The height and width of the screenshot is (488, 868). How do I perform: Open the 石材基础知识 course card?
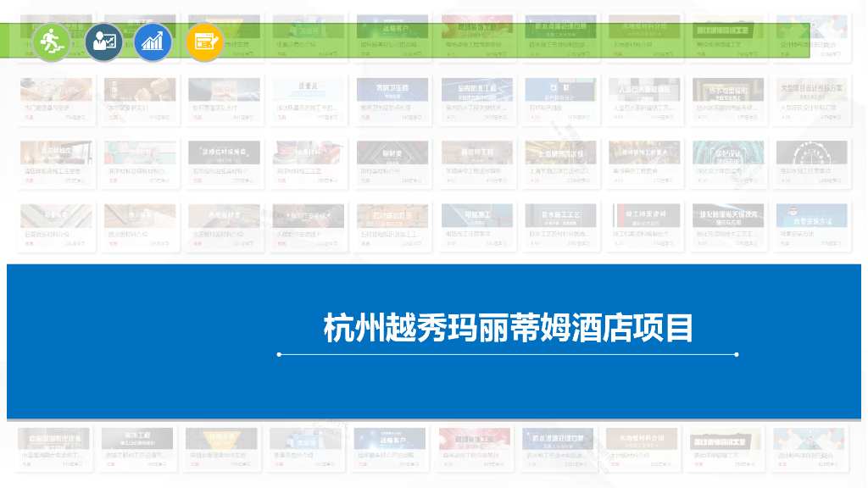392,227
